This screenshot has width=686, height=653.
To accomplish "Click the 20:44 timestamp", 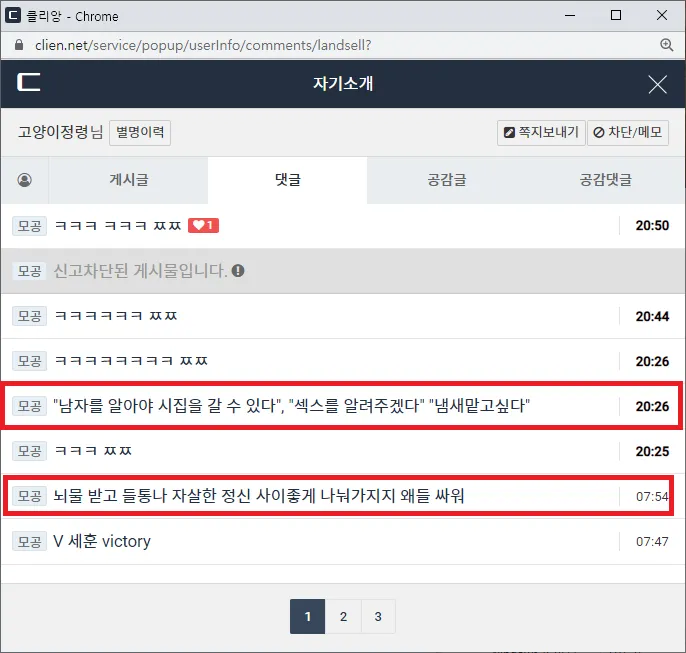I will coord(652,316).
